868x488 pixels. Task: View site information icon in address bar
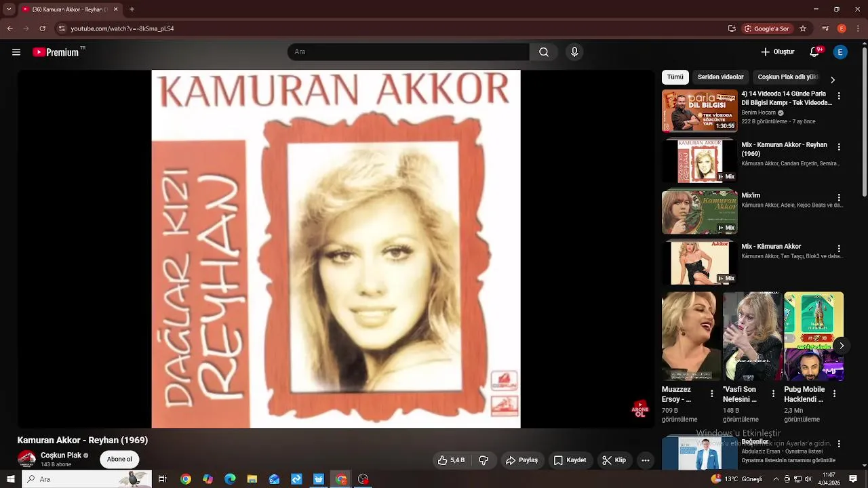point(61,28)
